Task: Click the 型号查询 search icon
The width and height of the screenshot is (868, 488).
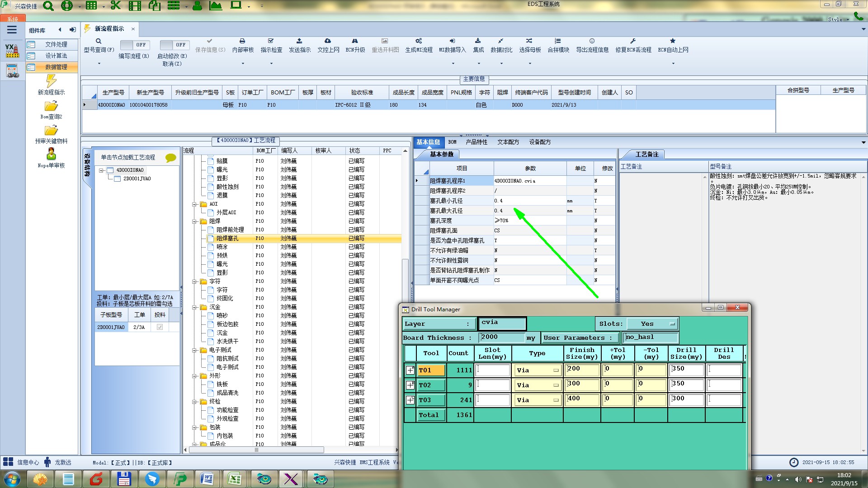Action: click(x=99, y=41)
